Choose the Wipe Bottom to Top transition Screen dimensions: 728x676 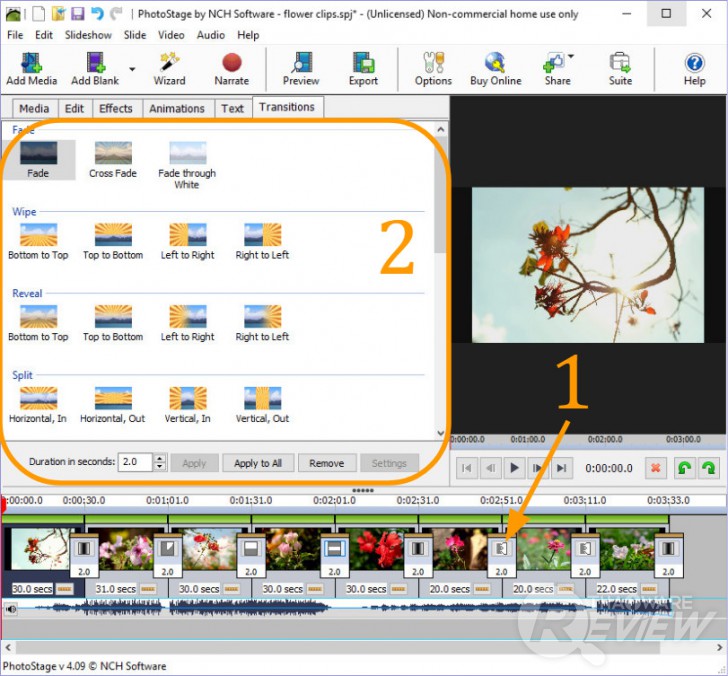39,241
